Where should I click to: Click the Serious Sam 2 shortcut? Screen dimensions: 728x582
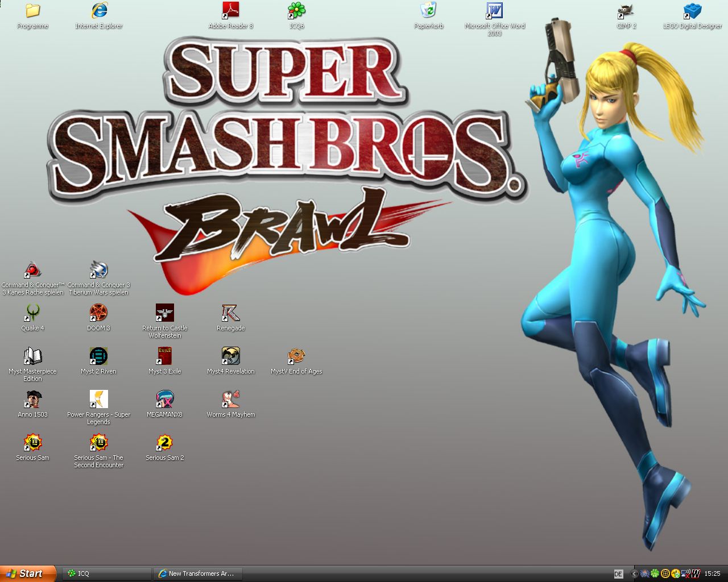point(164,443)
